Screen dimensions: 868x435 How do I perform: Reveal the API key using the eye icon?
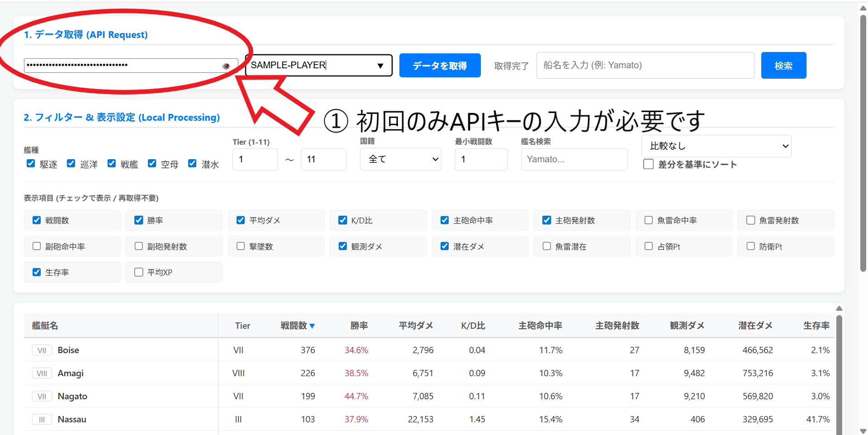(x=226, y=66)
